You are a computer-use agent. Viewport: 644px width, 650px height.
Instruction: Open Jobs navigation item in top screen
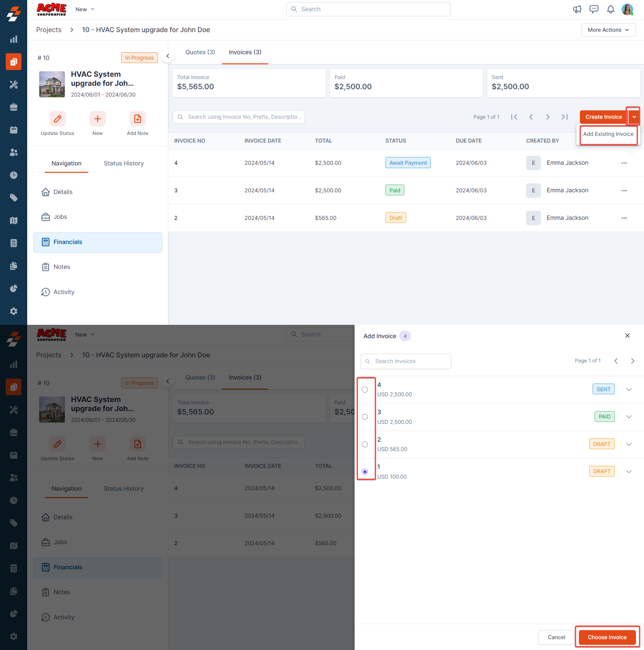(x=97, y=217)
